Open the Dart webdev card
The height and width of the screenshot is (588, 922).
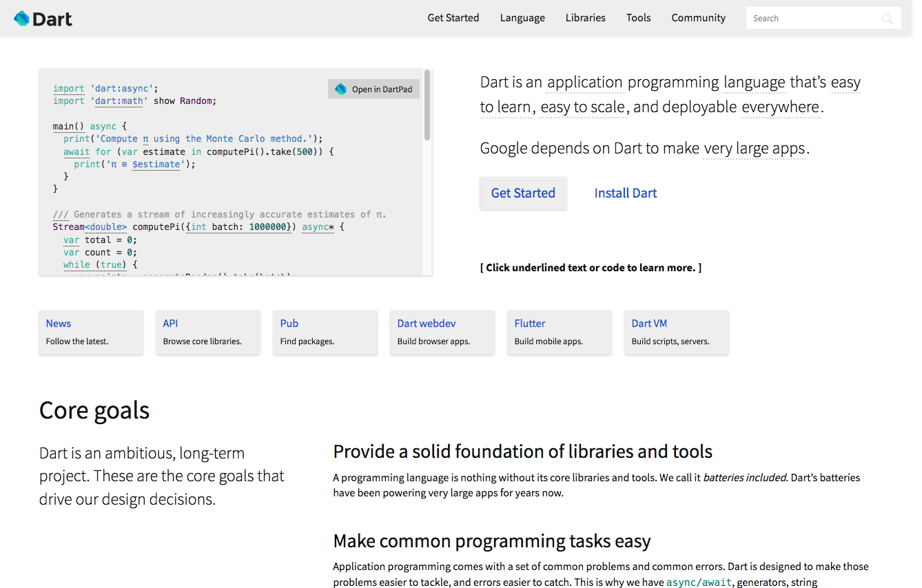442,333
